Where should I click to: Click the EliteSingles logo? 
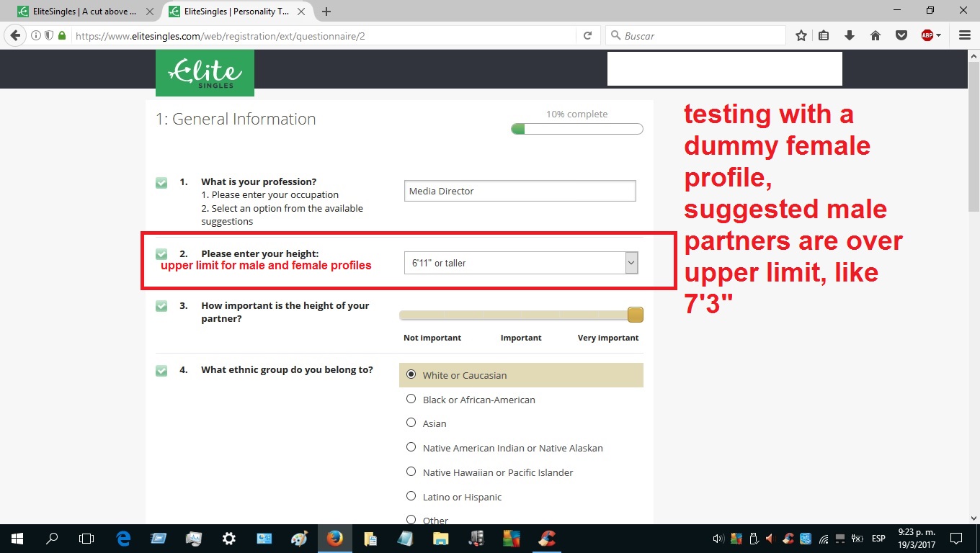[x=205, y=73]
